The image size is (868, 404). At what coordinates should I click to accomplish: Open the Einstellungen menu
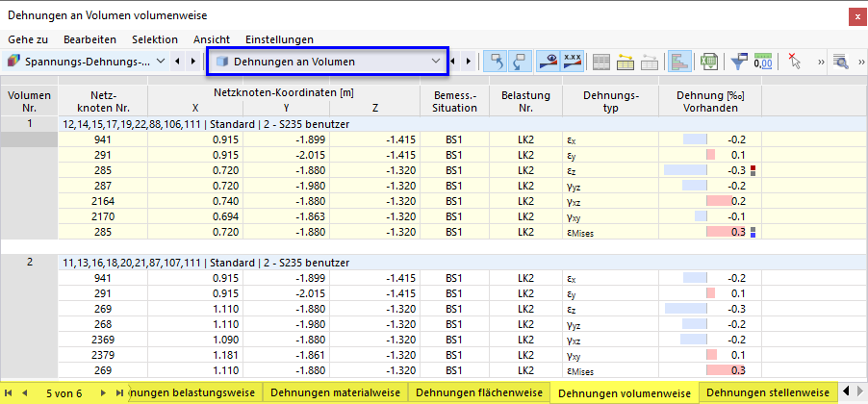click(280, 39)
